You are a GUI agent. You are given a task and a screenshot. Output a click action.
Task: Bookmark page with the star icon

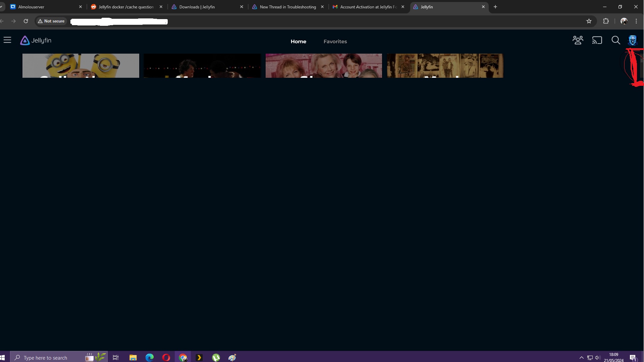pyautogui.click(x=589, y=21)
